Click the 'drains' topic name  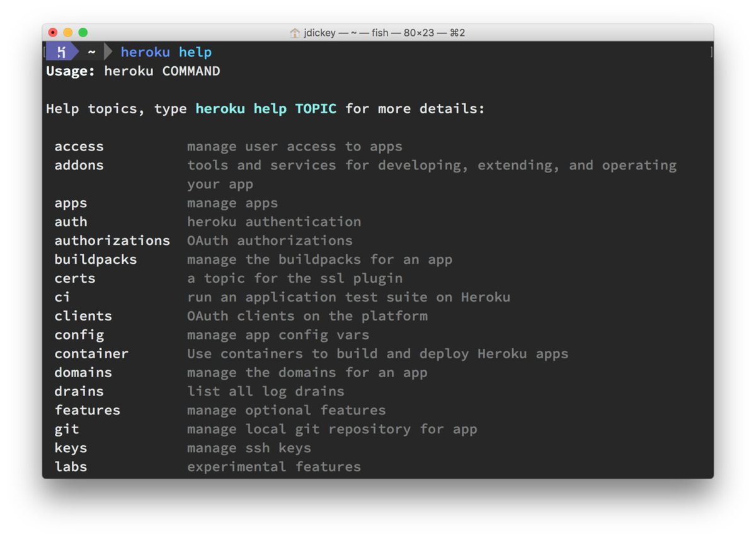coord(79,392)
